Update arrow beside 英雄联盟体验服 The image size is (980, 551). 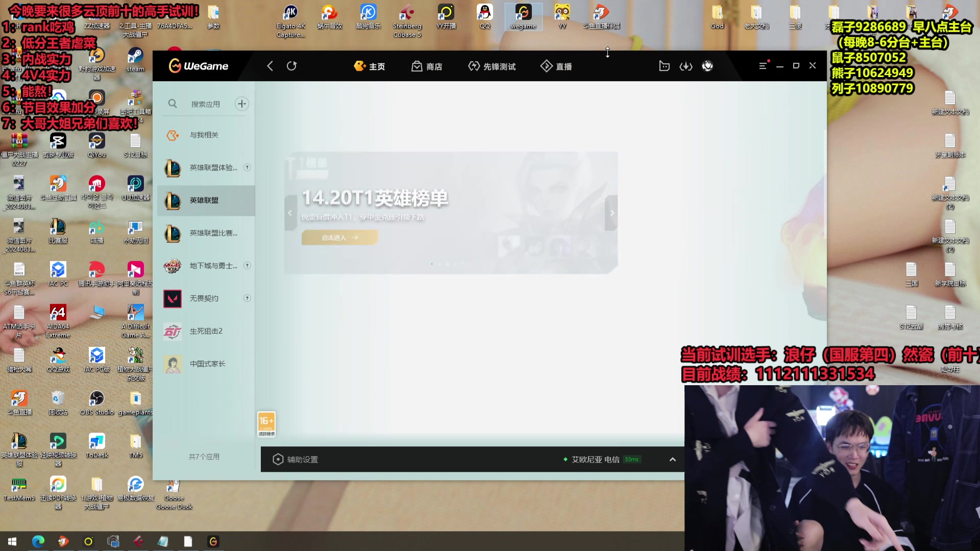tap(247, 167)
